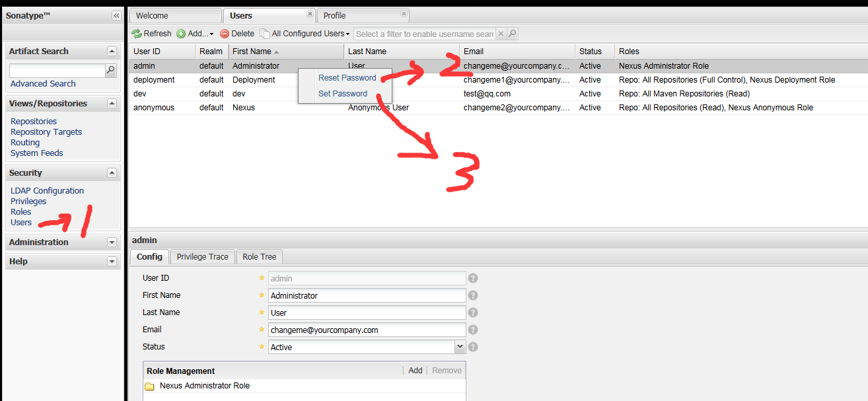Viewport: 868px width, 401px height.
Task: Sort by User ID column header
Action: [162, 52]
